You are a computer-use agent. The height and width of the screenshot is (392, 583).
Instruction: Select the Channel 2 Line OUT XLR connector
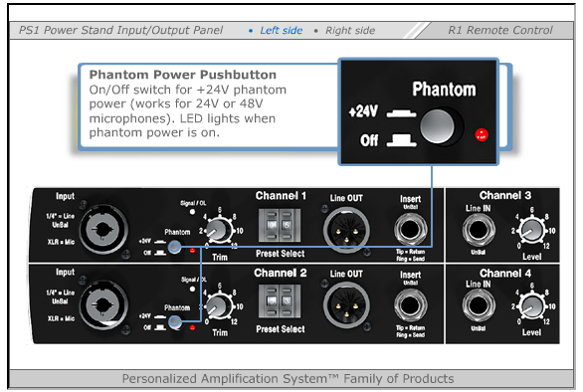pos(346,305)
